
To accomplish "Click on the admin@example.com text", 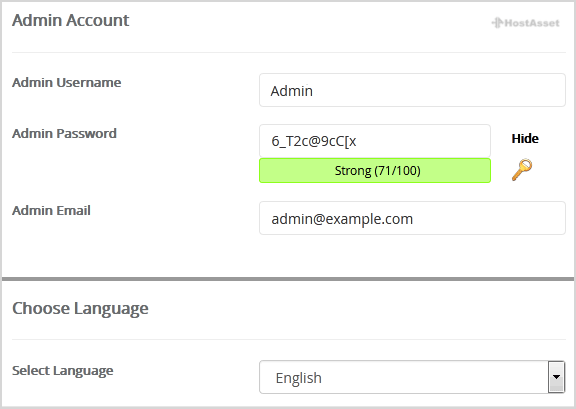I will tap(342, 219).
